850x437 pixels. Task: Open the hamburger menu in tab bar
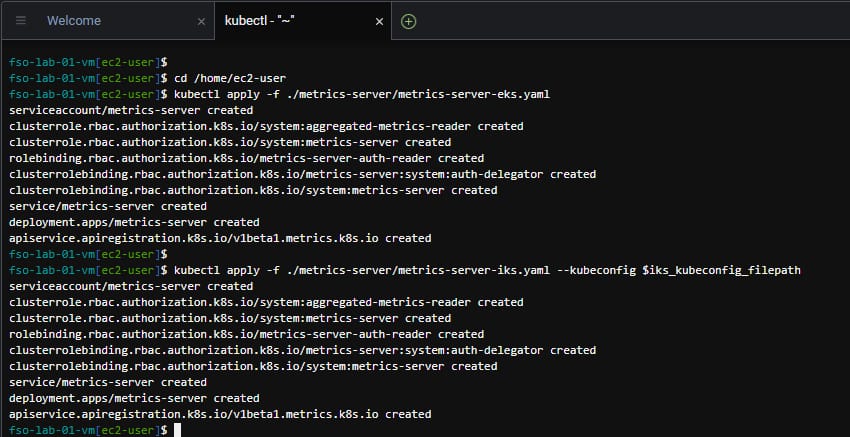21,20
